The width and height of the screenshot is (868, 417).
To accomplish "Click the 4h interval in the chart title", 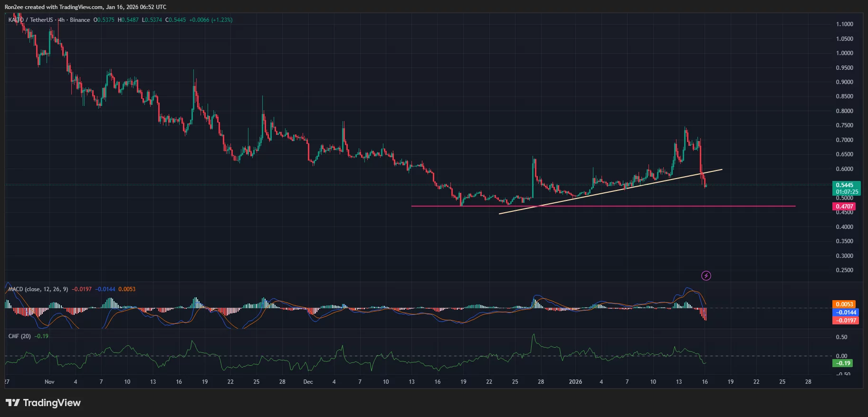I will (x=61, y=20).
